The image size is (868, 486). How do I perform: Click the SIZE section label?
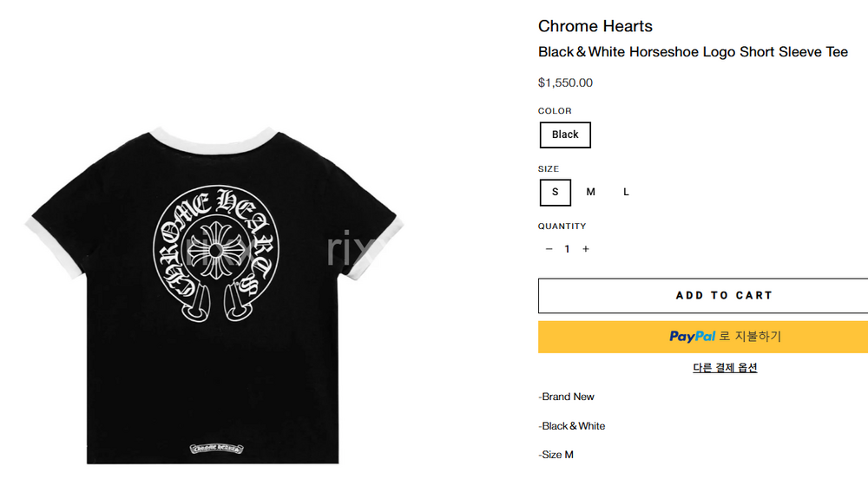(x=549, y=169)
